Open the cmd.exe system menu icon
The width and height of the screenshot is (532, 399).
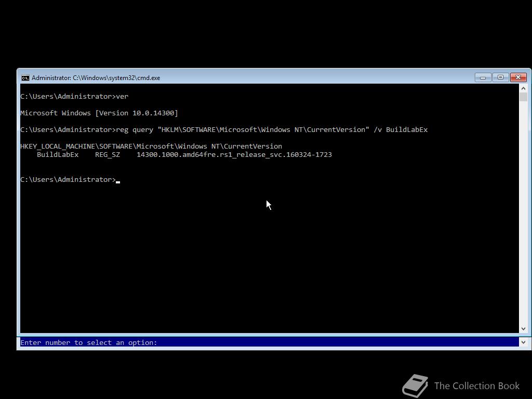click(25, 78)
